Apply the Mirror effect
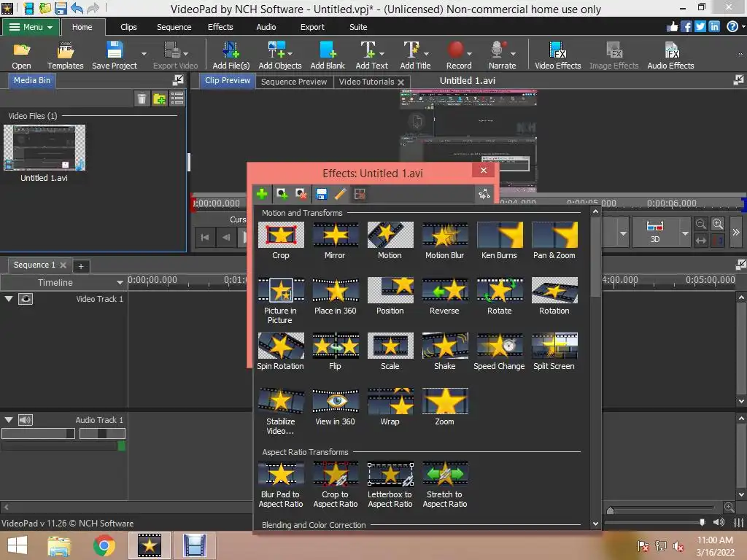 (335, 241)
